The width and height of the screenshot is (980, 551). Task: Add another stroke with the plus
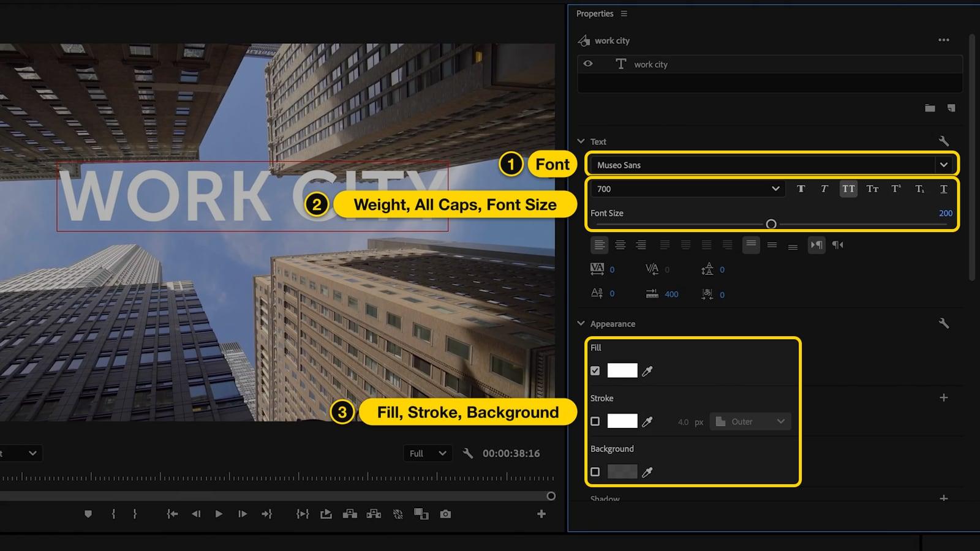944,398
